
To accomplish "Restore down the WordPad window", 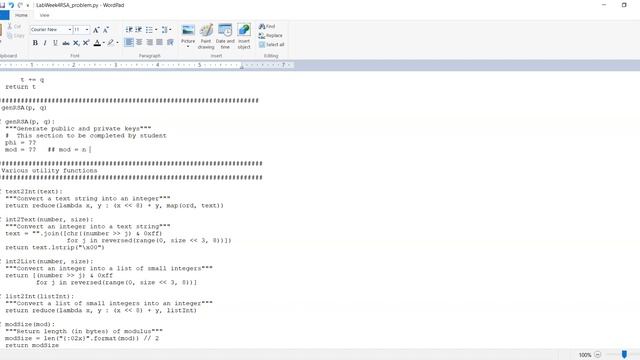I will [624, 5].
